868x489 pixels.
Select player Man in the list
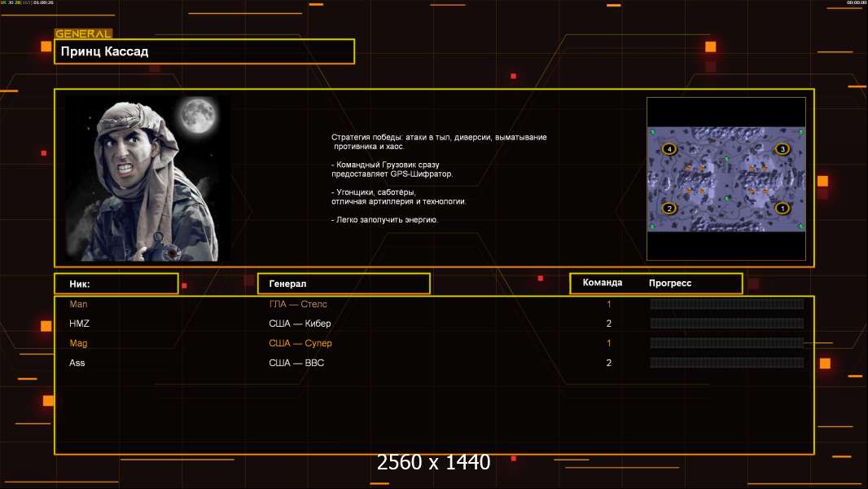click(78, 304)
